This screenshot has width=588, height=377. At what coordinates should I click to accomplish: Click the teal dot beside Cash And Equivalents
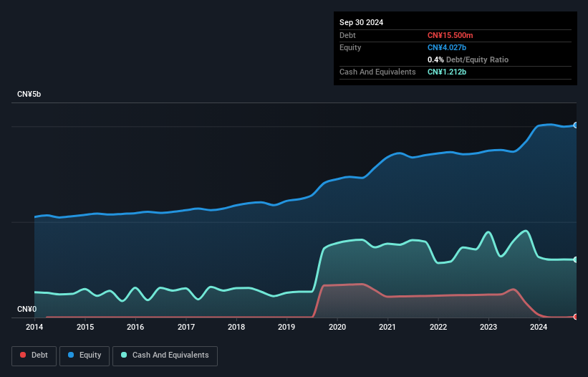[x=124, y=355]
